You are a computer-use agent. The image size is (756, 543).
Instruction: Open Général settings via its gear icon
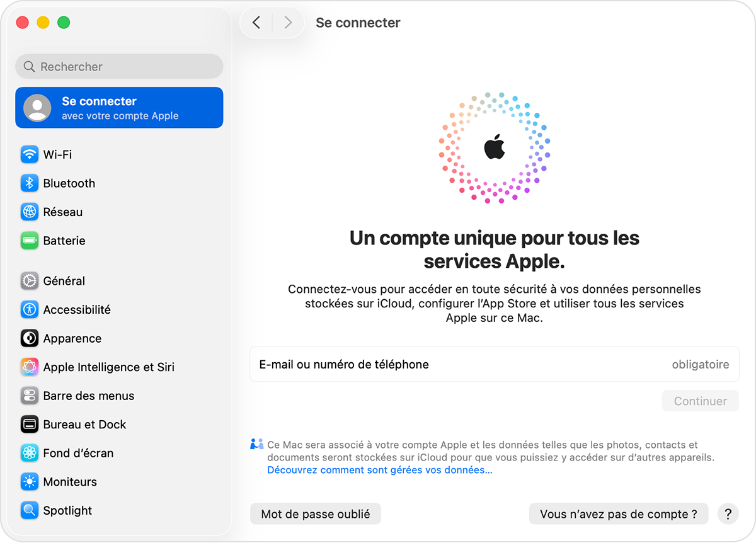[x=29, y=280]
